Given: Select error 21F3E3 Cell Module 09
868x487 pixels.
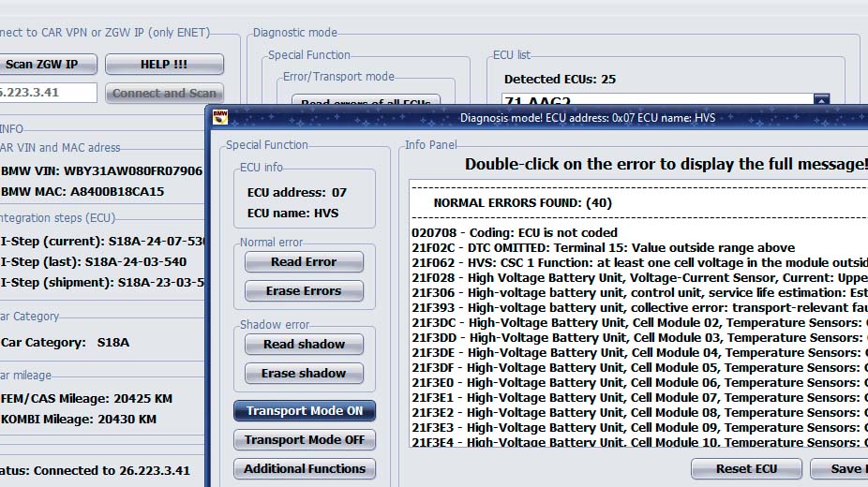Looking at the screenshot, I should 639,427.
